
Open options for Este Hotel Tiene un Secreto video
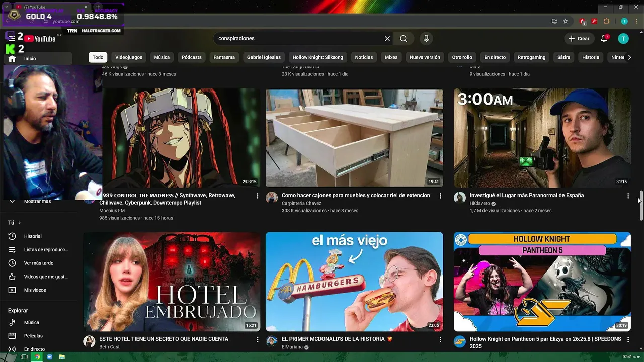(x=258, y=339)
